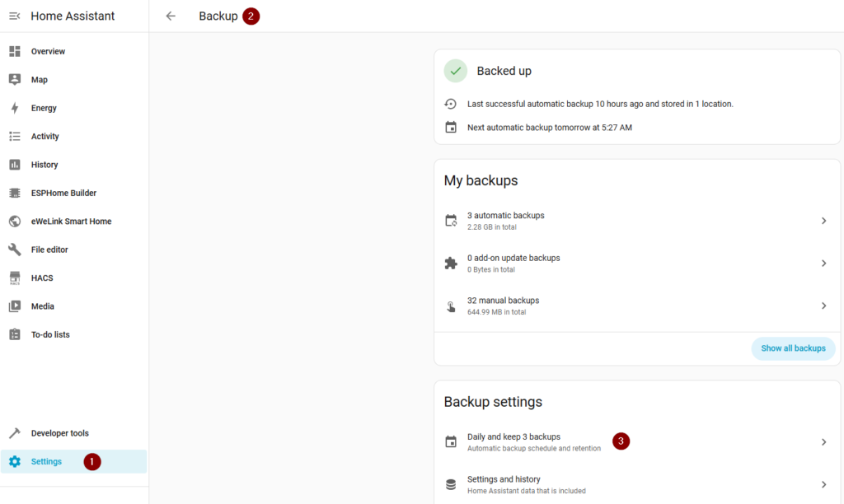Open the backup schedule and retention chevron
This screenshot has height=504, width=844.
point(823,442)
